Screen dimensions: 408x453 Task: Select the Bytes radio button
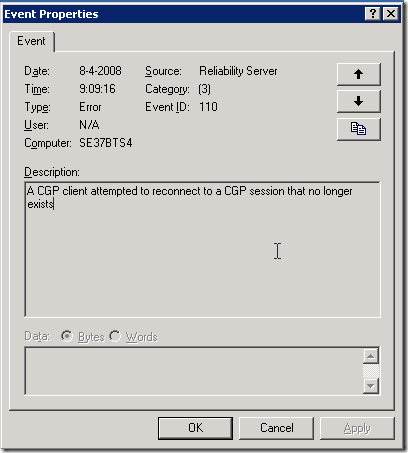[x=67, y=336]
